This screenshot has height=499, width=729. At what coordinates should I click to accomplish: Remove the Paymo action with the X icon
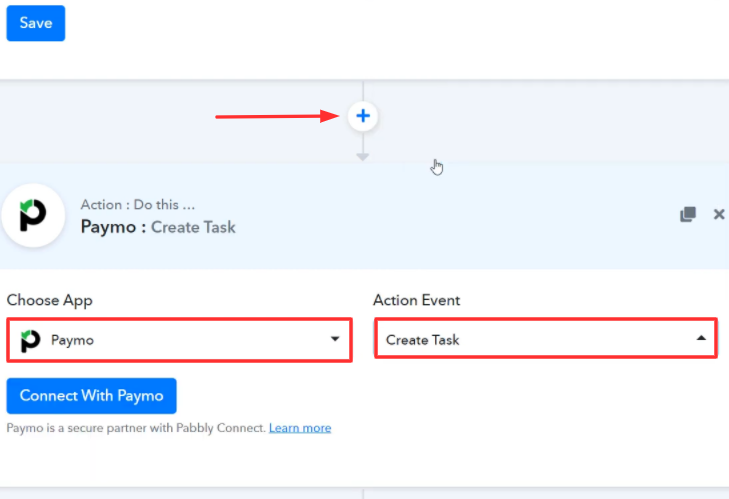(x=719, y=214)
